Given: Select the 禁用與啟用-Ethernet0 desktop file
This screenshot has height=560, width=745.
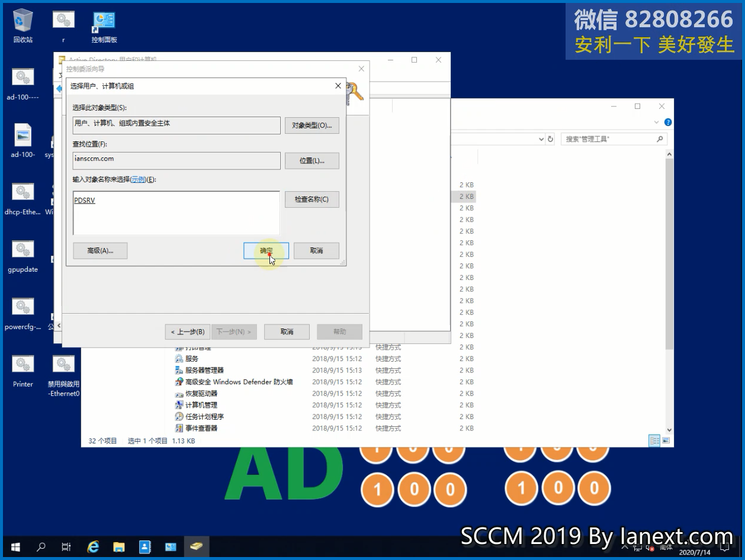Looking at the screenshot, I should coord(63,375).
